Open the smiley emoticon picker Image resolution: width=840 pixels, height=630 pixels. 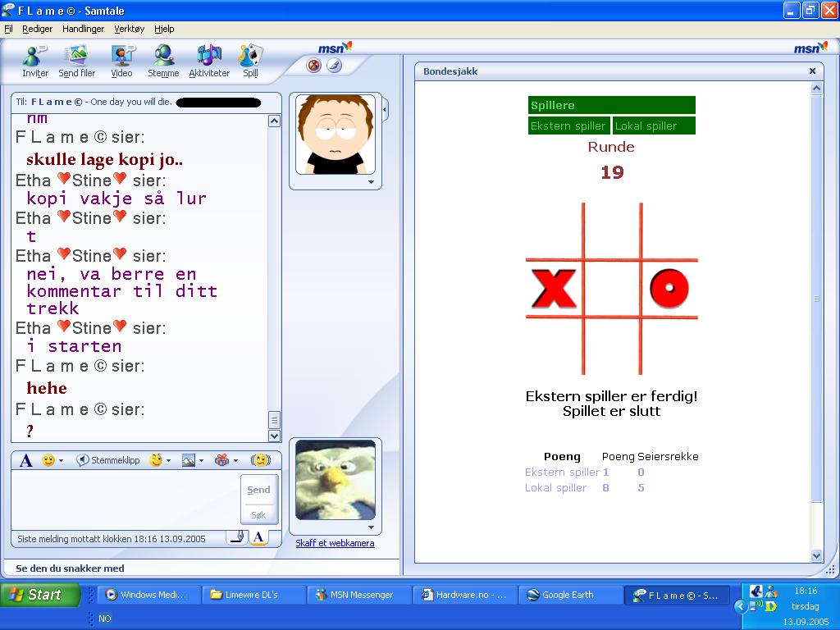pyautogui.click(x=48, y=460)
